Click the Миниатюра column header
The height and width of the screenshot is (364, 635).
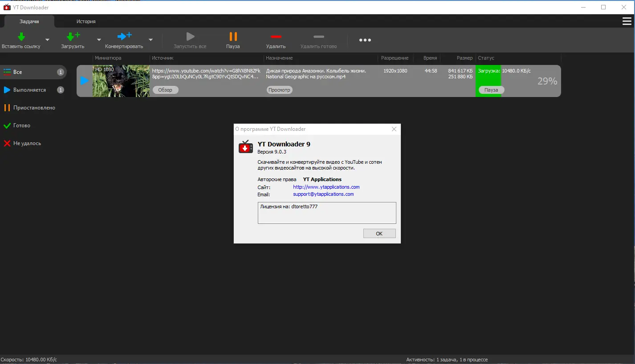(108, 58)
